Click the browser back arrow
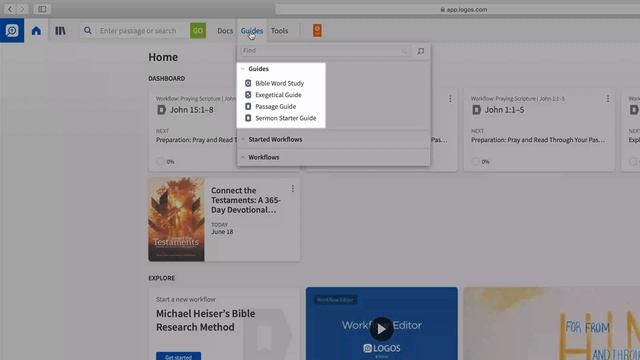 pos(10,9)
